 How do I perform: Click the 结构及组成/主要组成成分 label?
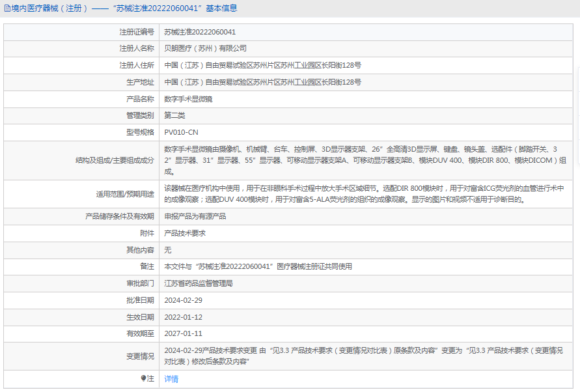tap(115, 160)
